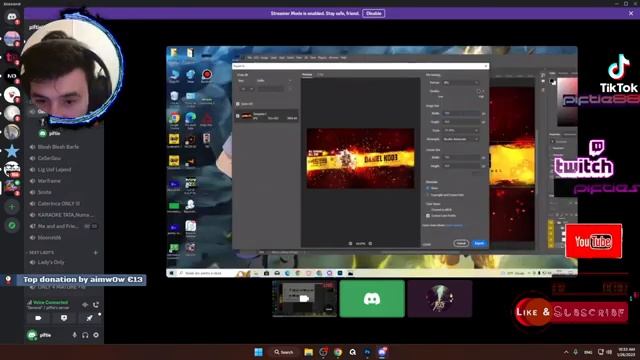Open the MD server icon in sidebar
The image size is (640, 360).
[x=12, y=76]
